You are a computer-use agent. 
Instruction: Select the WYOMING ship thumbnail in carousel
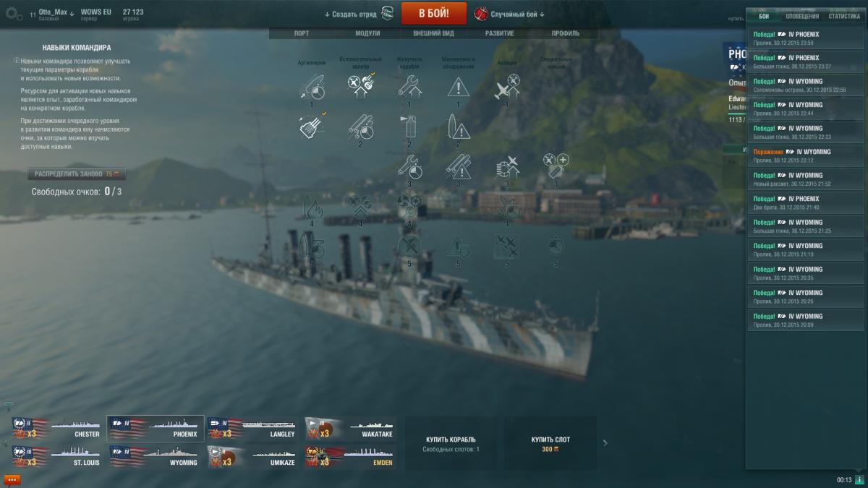[x=156, y=455]
